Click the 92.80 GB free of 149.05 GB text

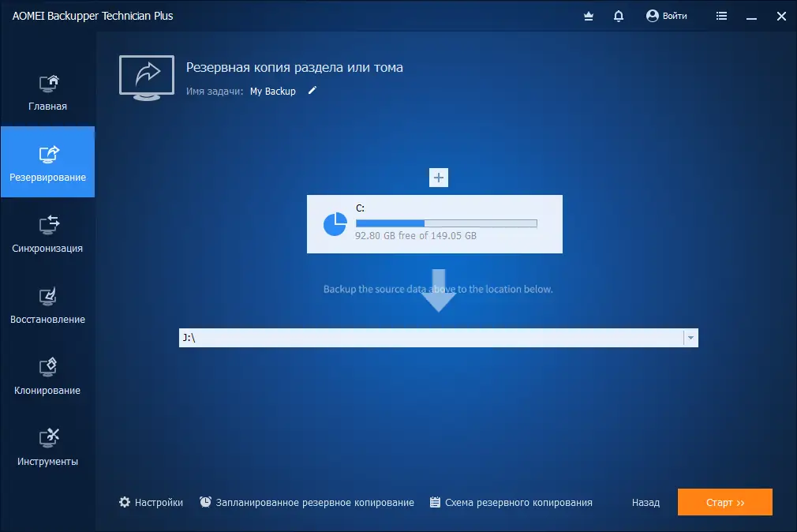pyautogui.click(x=416, y=235)
